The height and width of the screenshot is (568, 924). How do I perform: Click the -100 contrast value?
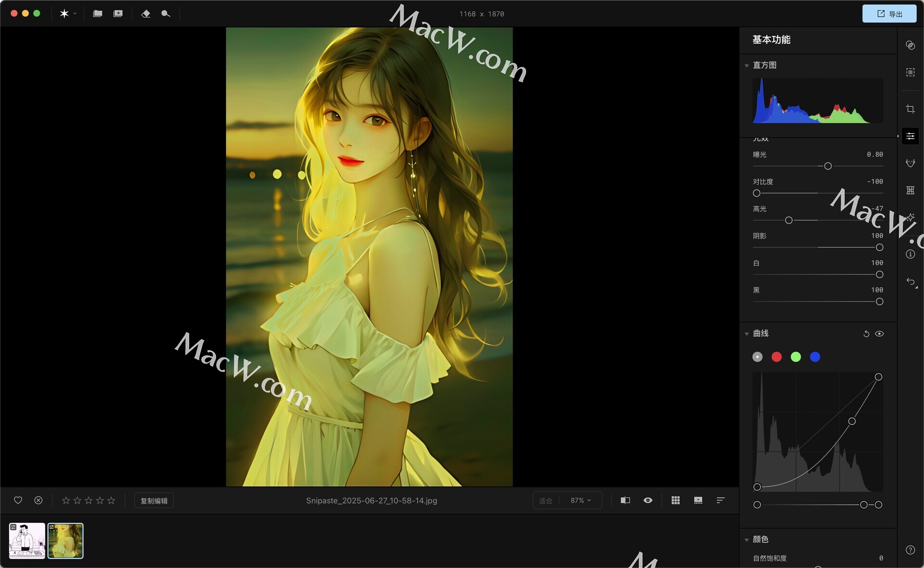tap(875, 181)
